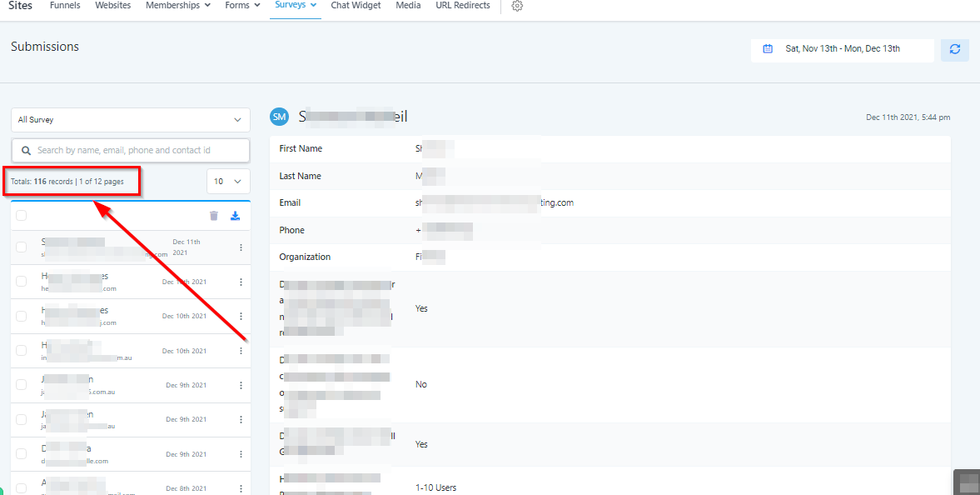This screenshot has width=980, height=495.
Task: Delete selected submissions with the trash icon
Action: point(214,216)
